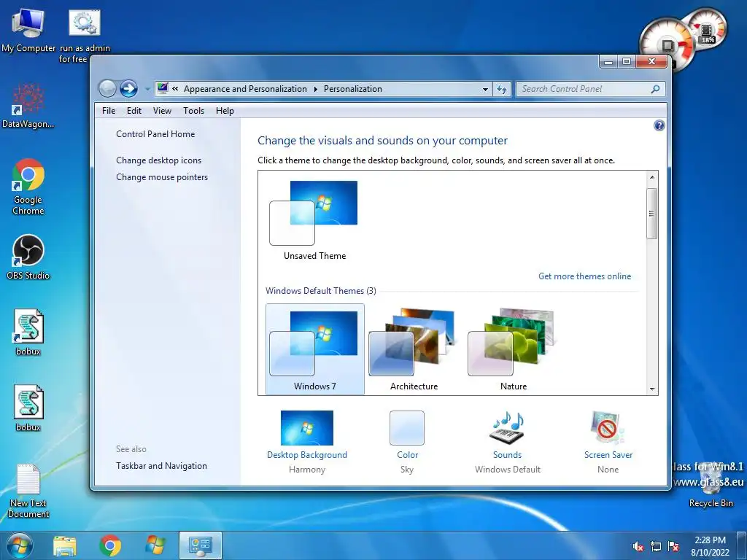Select the lower bobux script icon
This screenshot has width=747, height=560.
point(28,408)
